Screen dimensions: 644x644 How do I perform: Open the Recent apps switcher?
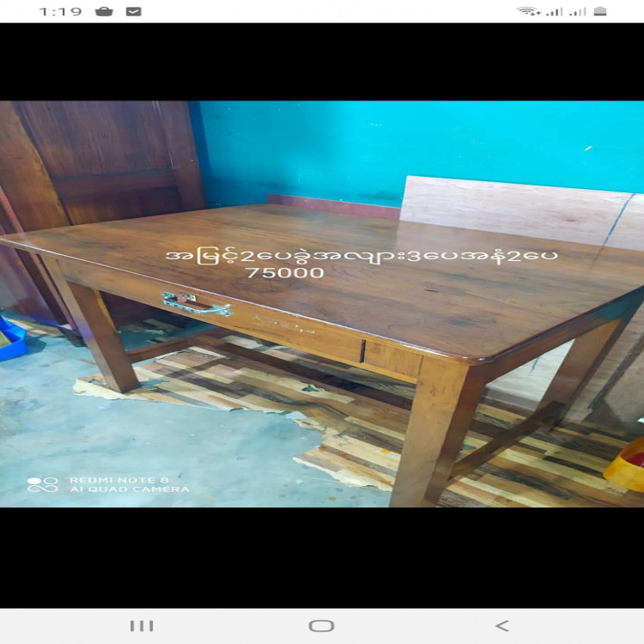(142, 626)
